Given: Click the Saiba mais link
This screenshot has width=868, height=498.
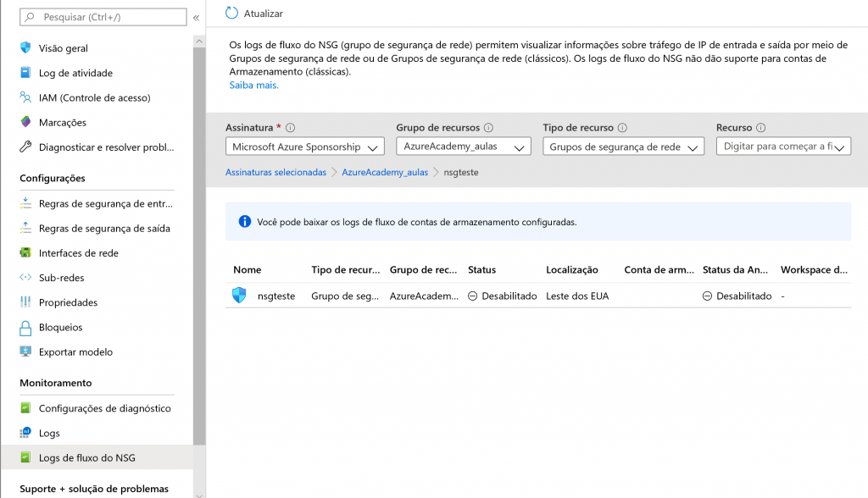Looking at the screenshot, I should tap(253, 85).
